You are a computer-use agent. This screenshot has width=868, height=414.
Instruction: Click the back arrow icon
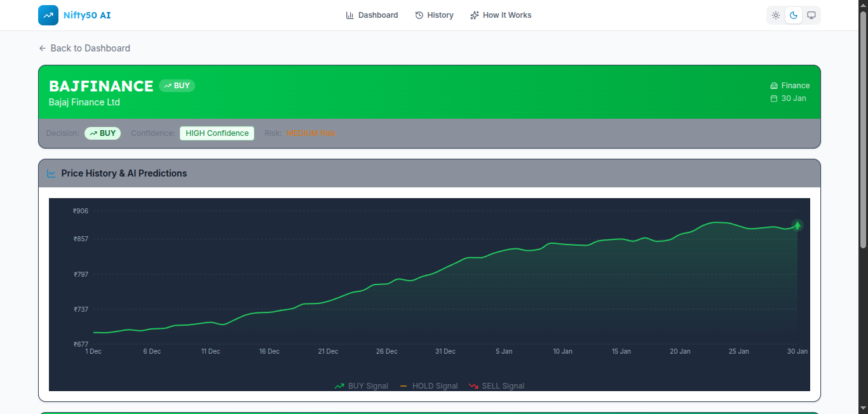43,48
